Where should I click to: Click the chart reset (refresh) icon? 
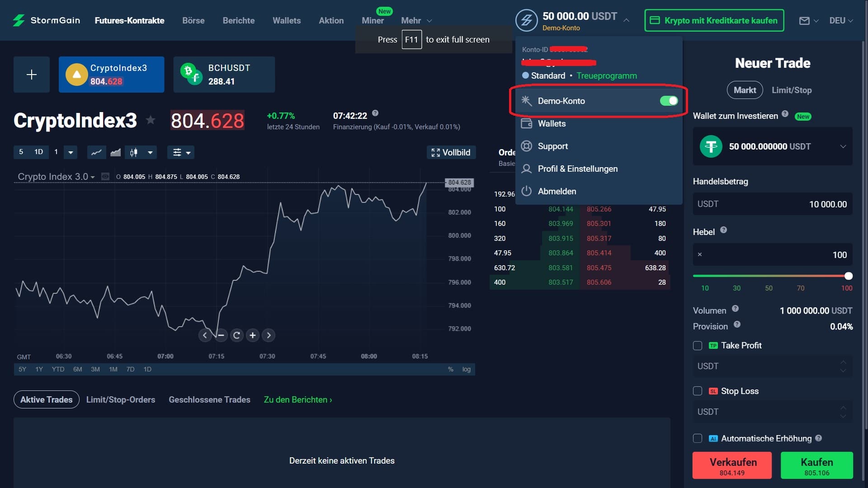click(x=236, y=335)
